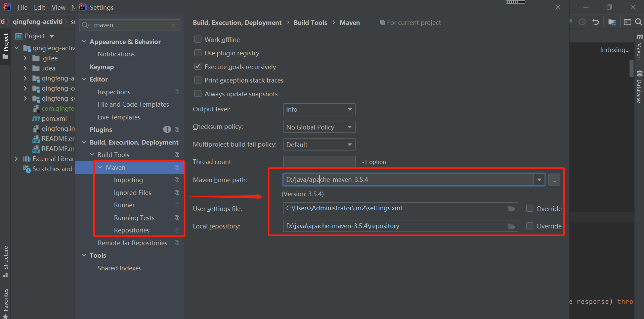Open the Project view dropdown arrow
The width and height of the screenshot is (644, 319).
(x=51, y=36)
